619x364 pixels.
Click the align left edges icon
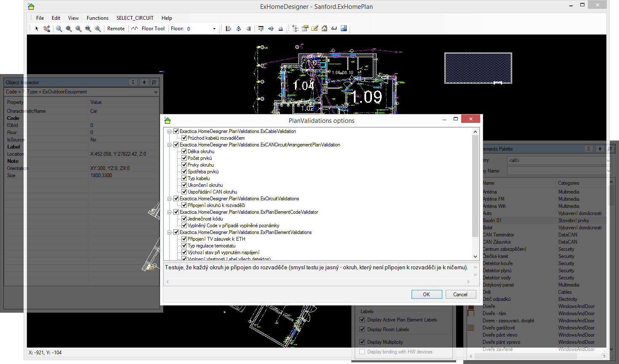tap(228, 29)
